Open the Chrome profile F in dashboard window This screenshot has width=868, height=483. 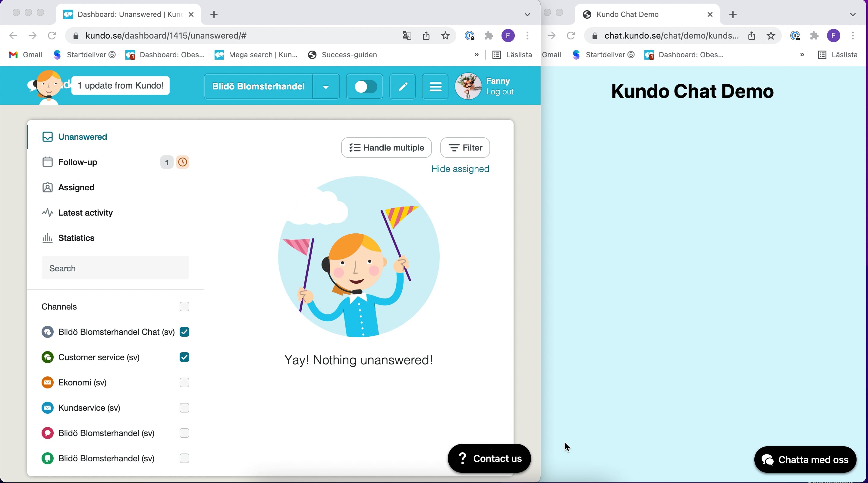pyautogui.click(x=508, y=36)
